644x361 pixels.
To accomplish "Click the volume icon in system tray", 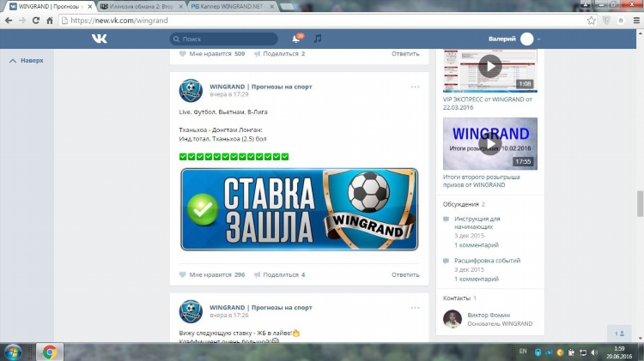I will coord(594,352).
